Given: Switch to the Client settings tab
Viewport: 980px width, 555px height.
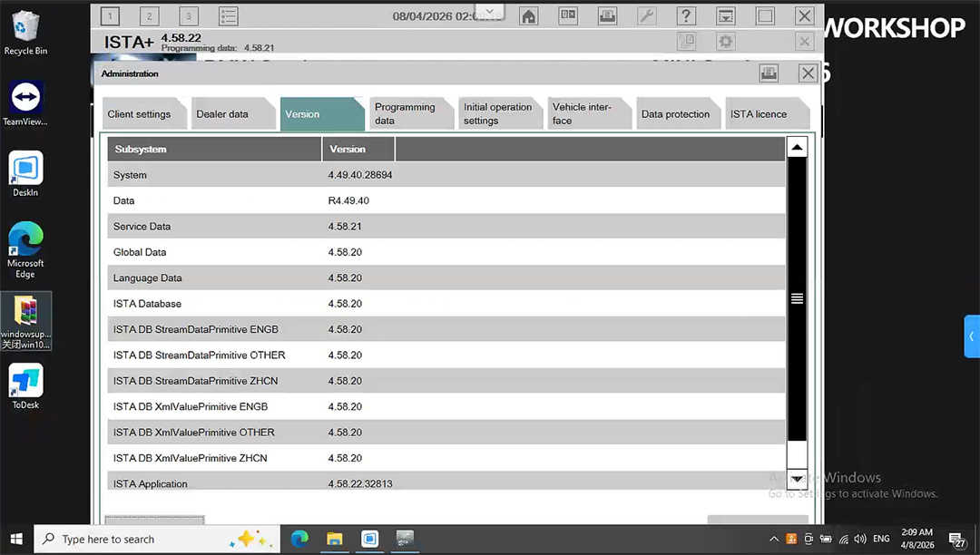Looking at the screenshot, I should pyautogui.click(x=140, y=114).
